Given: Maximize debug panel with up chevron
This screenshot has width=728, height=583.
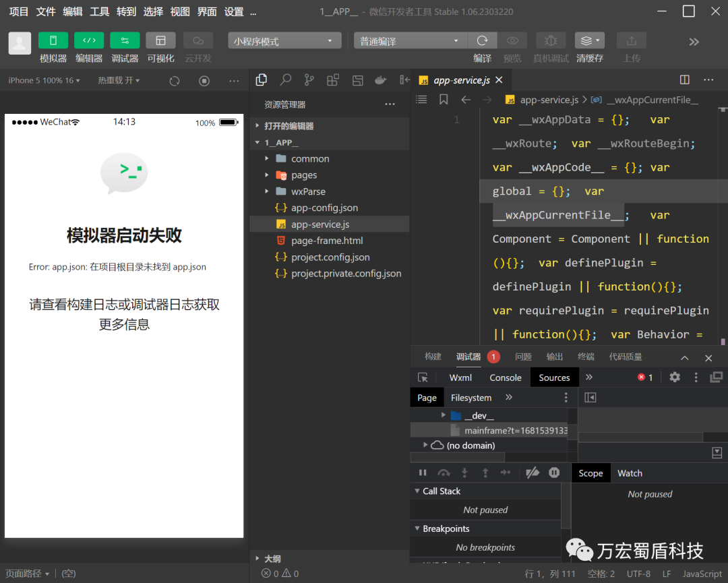Looking at the screenshot, I should tap(684, 358).
